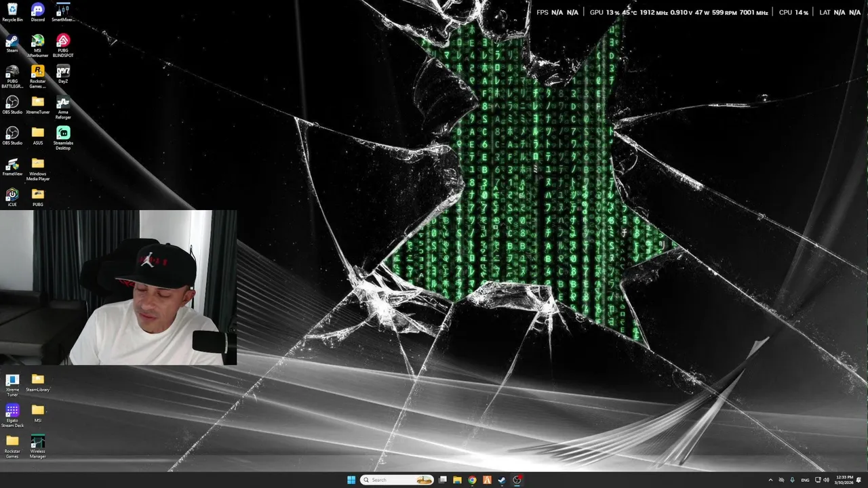Viewport: 868px width, 488px height.
Task: Click the CPU 14% overlay readout
Action: point(793,12)
